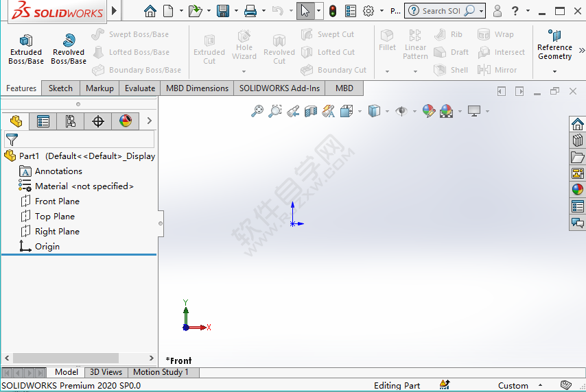The image size is (586, 392).
Task: Create a New document
Action: coord(168,11)
